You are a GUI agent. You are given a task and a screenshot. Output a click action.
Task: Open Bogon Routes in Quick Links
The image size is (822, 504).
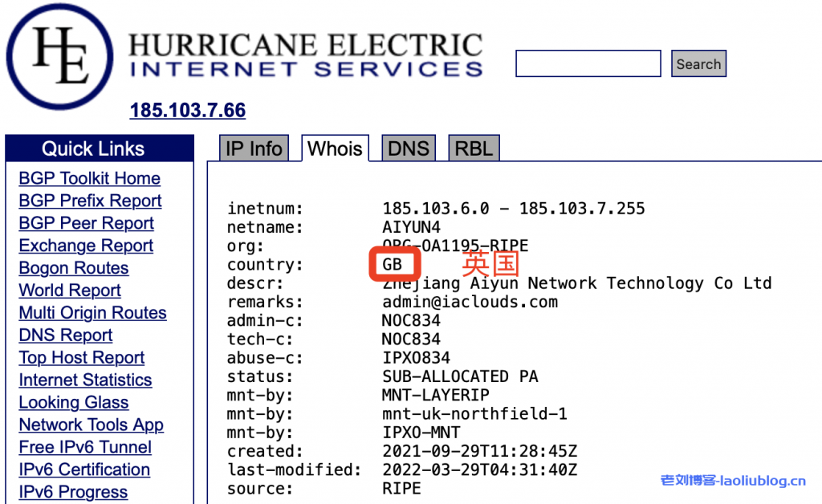point(73,269)
